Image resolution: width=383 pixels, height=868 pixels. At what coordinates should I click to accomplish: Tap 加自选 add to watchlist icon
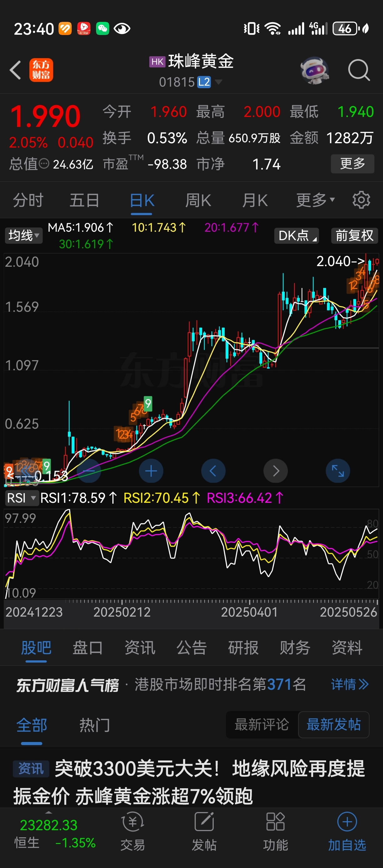347,831
